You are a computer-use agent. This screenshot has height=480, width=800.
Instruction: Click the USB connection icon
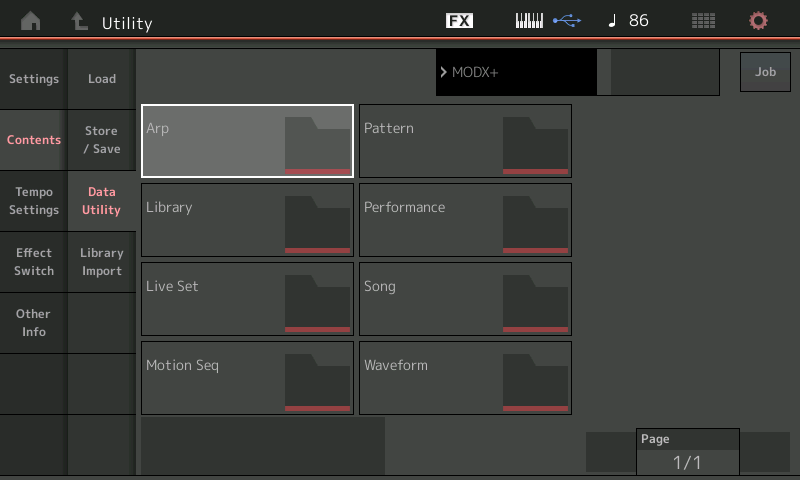pyautogui.click(x=566, y=21)
